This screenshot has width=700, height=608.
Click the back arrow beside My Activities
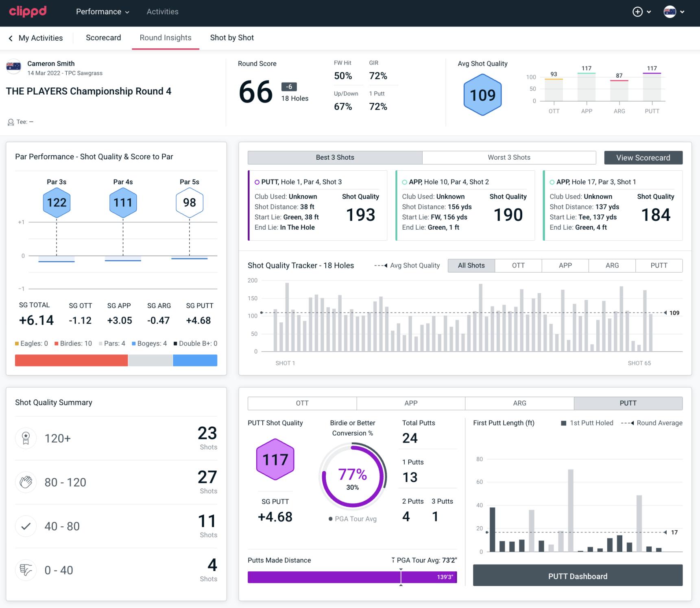pos(11,38)
